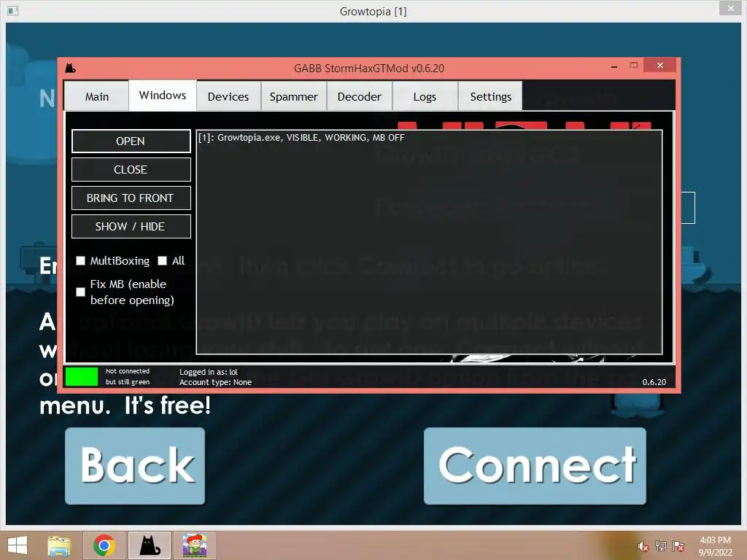The width and height of the screenshot is (747, 560).
Task: Minimize the GABB StormHaxGTMod window
Action: click(x=614, y=66)
